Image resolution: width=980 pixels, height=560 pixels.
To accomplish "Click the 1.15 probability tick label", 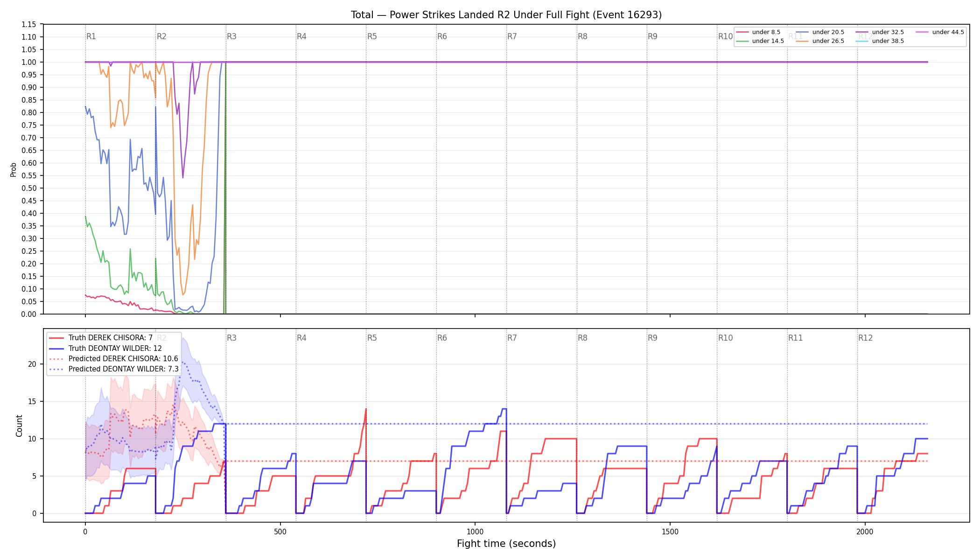I will [x=28, y=25].
